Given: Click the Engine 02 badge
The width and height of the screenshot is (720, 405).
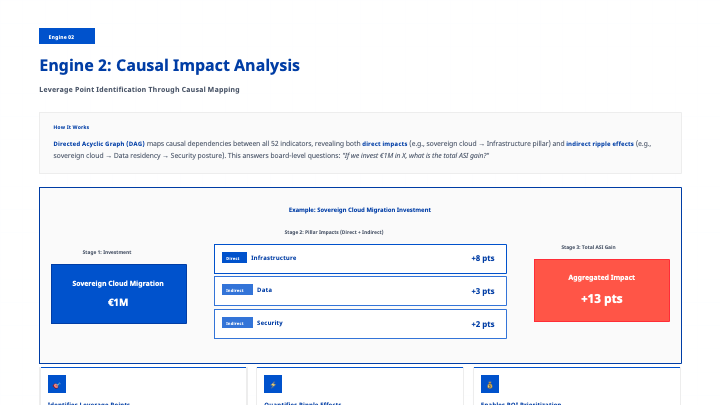Looking at the screenshot, I should click(67, 36).
